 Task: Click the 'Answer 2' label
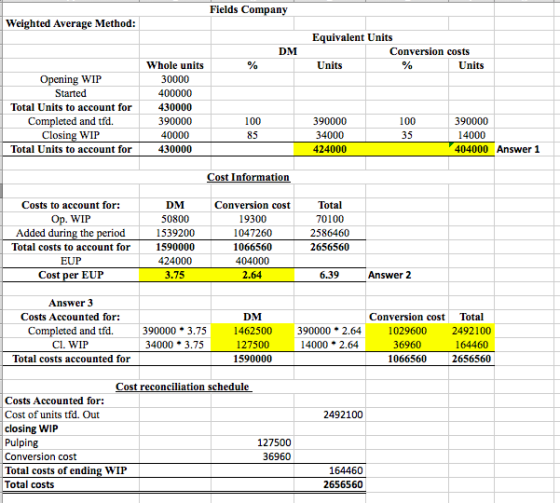pyautogui.click(x=389, y=275)
